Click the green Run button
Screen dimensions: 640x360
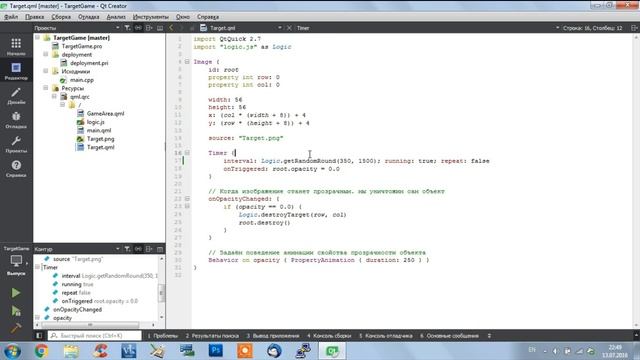[16, 293]
